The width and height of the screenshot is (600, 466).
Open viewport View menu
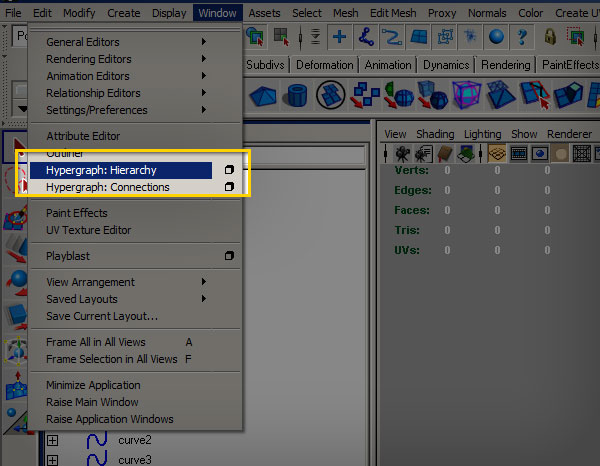[395, 134]
